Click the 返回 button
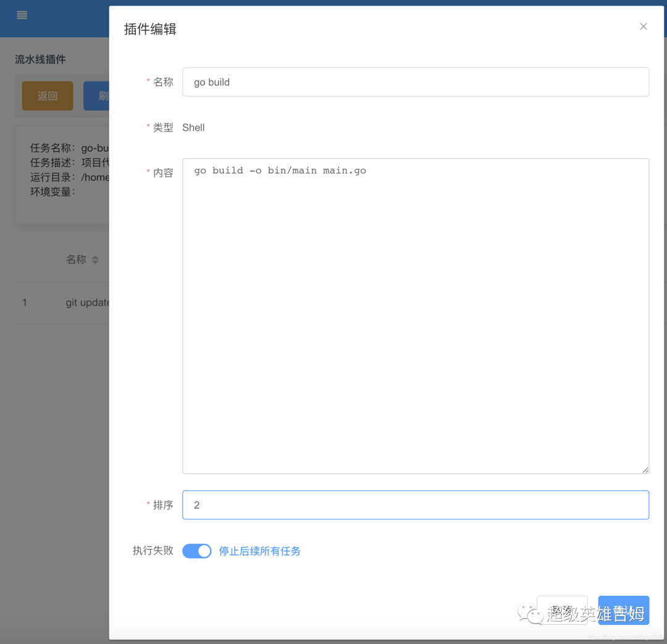The height and width of the screenshot is (644, 667). 47,96
